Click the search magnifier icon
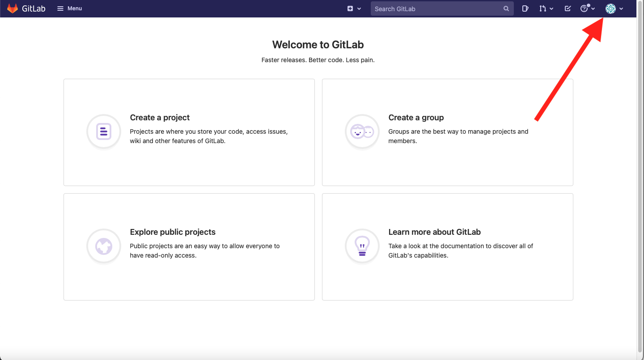This screenshot has height=360, width=644. (506, 8)
